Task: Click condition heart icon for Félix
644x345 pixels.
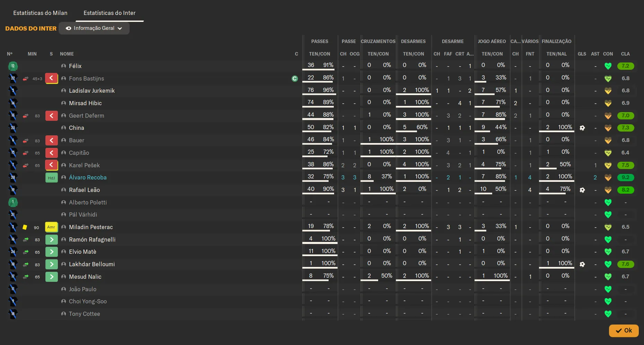Action: pos(608,66)
